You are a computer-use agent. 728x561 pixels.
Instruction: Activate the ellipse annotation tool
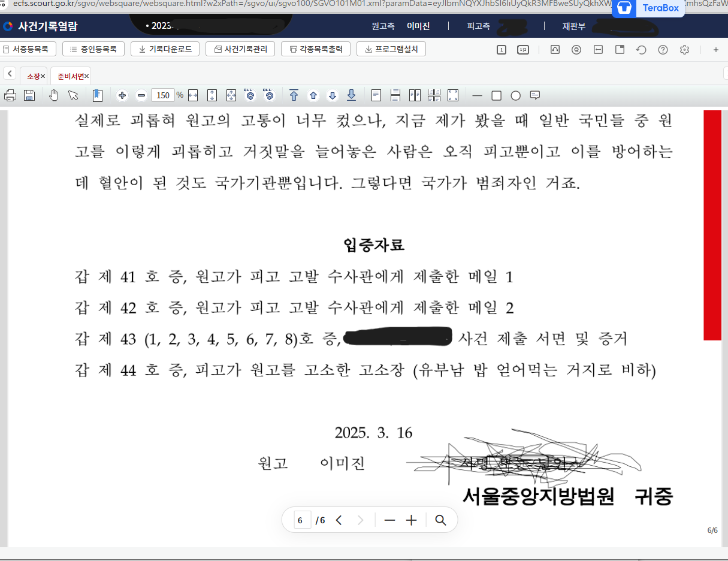point(515,95)
